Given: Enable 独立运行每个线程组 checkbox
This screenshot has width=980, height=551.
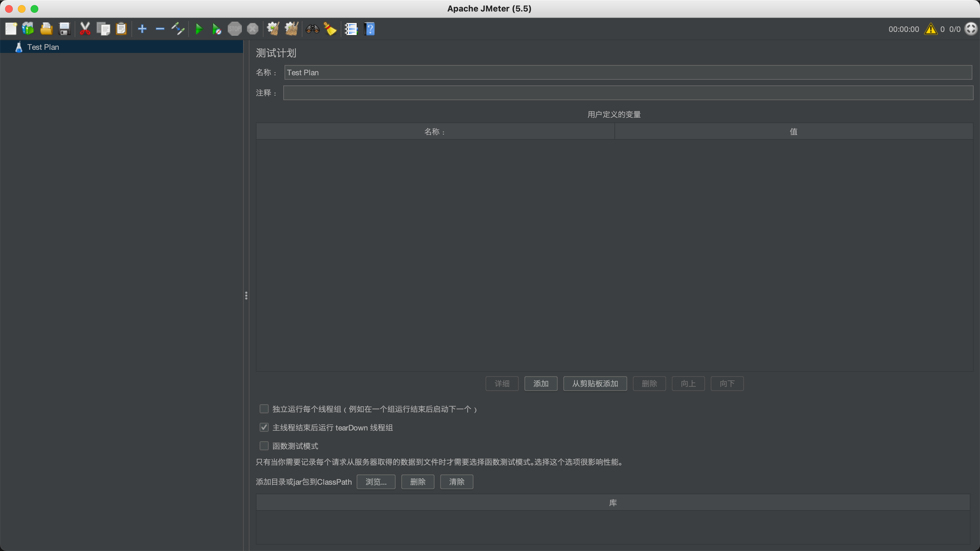Looking at the screenshot, I should (x=264, y=409).
